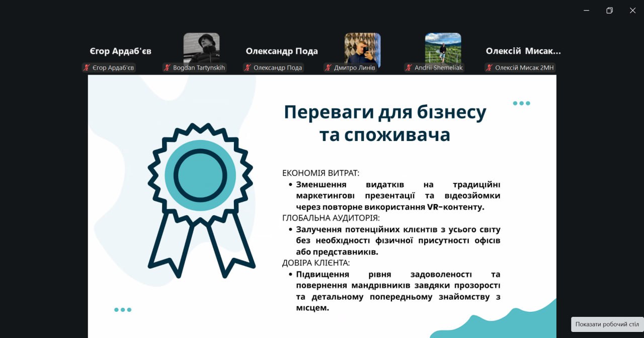Click the slide title "Переваги для бізнесу"

click(x=385, y=112)
